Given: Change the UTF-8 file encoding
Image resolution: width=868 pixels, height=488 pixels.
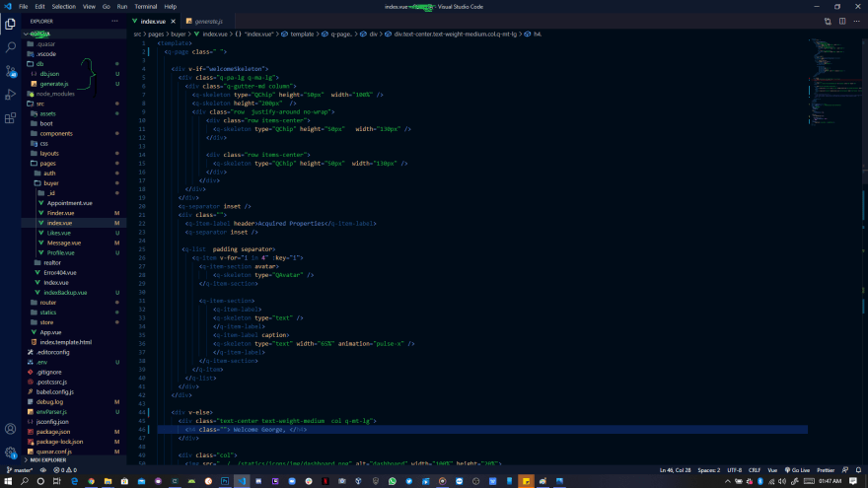Looking at the screenshot, I should (x=734, y=469).
